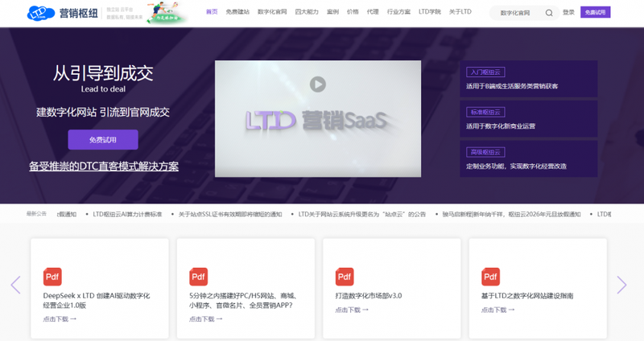Click the search magnifier icon
This screenshot has height=341, width=644.
[x=549, y=13]
